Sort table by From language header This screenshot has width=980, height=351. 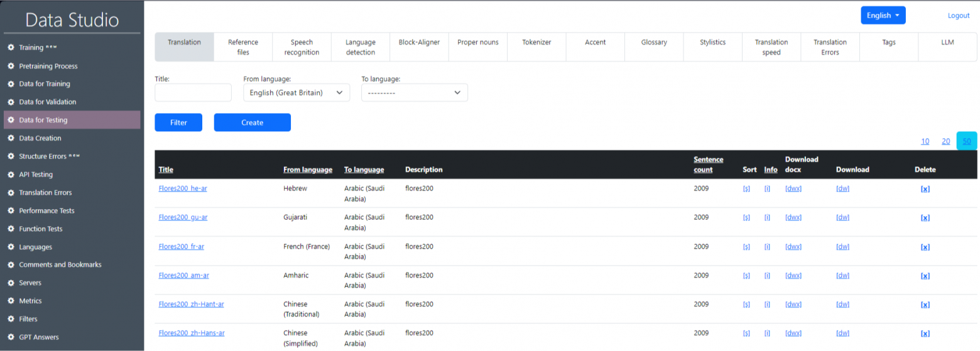pos(308,170)
